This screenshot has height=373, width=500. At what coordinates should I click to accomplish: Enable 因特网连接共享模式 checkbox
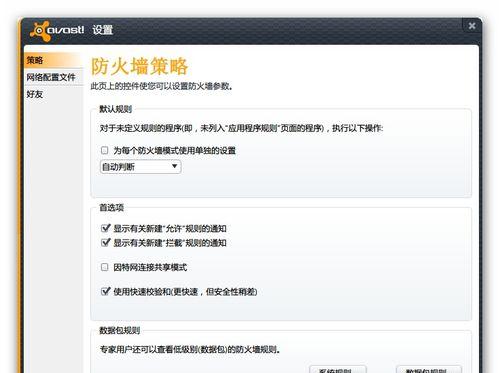(104, 267)
